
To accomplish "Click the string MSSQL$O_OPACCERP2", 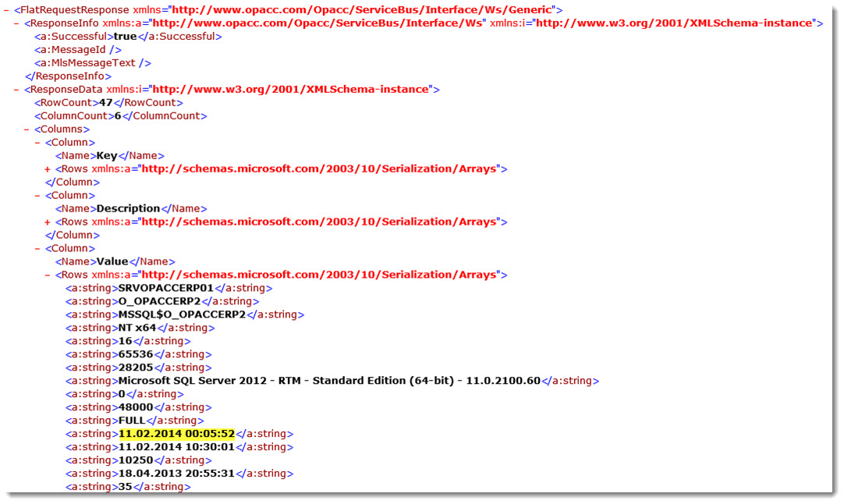I will pyautogui.click(x=182, y=314).
